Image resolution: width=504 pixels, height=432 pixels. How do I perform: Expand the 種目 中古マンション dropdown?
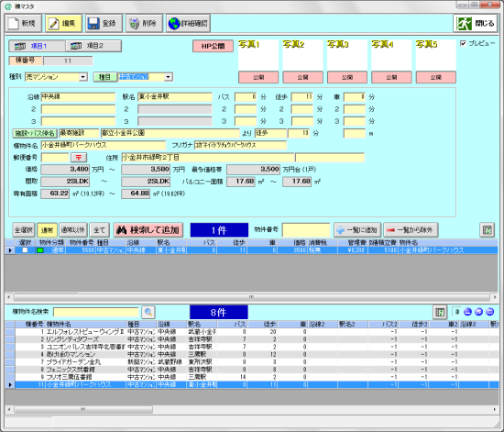tap(169, 77)
